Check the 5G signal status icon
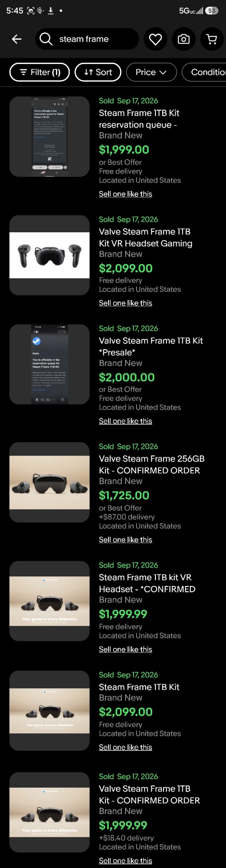The height and width of the screenshot is (868, 226). pos(191,11)
